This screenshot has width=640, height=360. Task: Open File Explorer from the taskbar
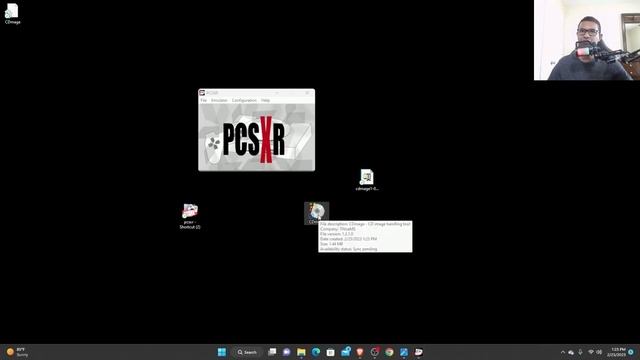301,352
